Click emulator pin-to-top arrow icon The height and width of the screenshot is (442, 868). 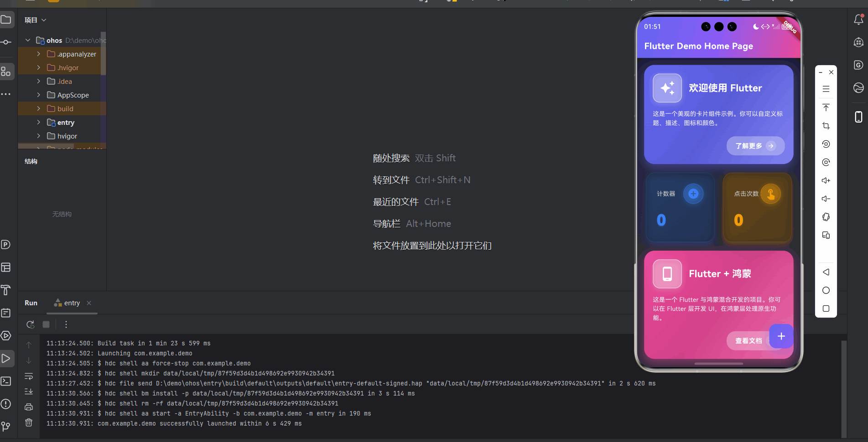point(826,108)
